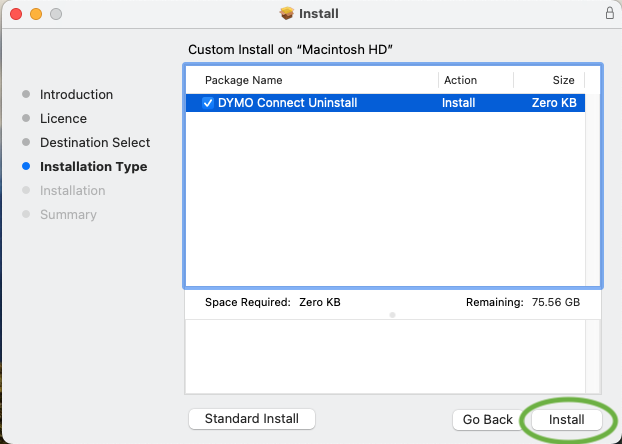Viewport: 622px width, 444px height.
Task: Click the Size column header
Action: tap(563, 80)
